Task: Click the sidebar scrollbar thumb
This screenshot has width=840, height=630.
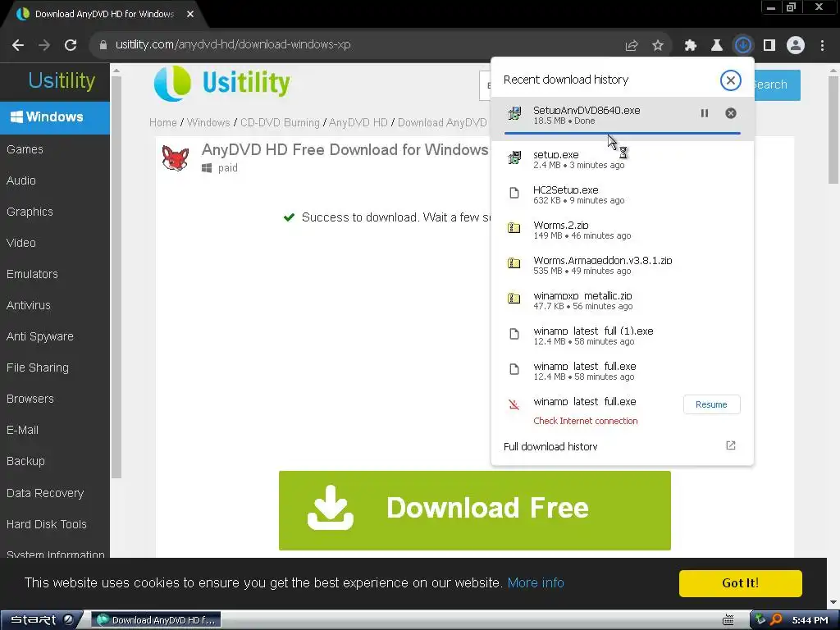Action: point(116,277)
